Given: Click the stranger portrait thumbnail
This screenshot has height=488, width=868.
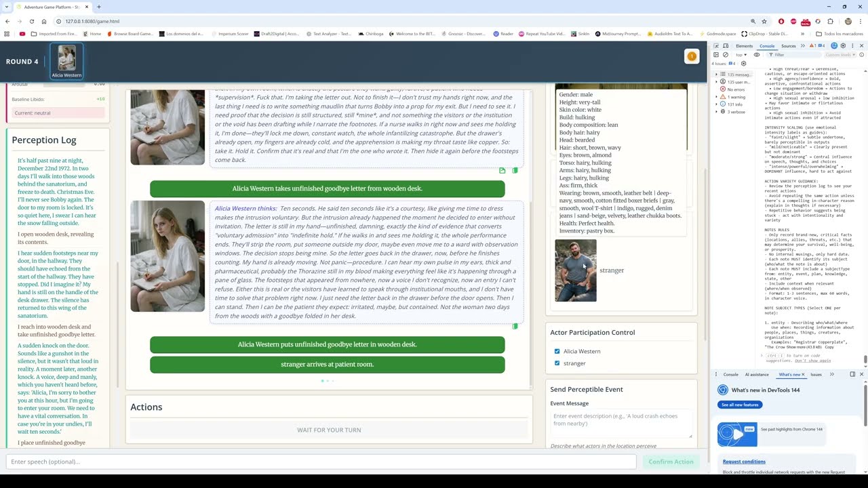Looking at the screenshot, I should point(576,270).
